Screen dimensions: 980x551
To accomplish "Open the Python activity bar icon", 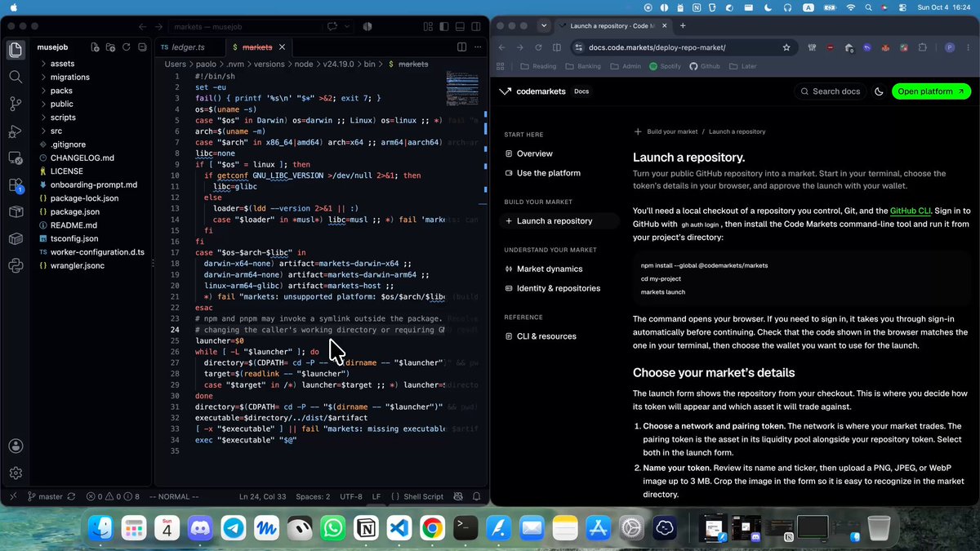I will click(x=16, y=264).
